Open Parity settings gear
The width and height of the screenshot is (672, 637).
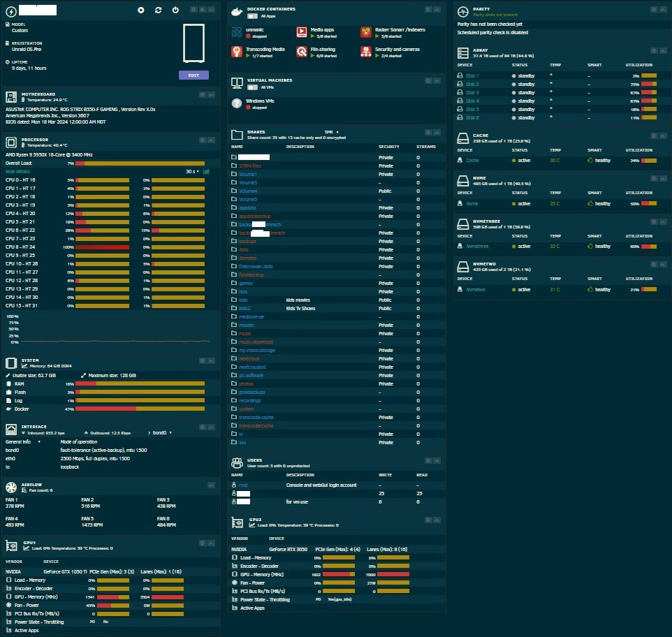(x=654, y=9)
